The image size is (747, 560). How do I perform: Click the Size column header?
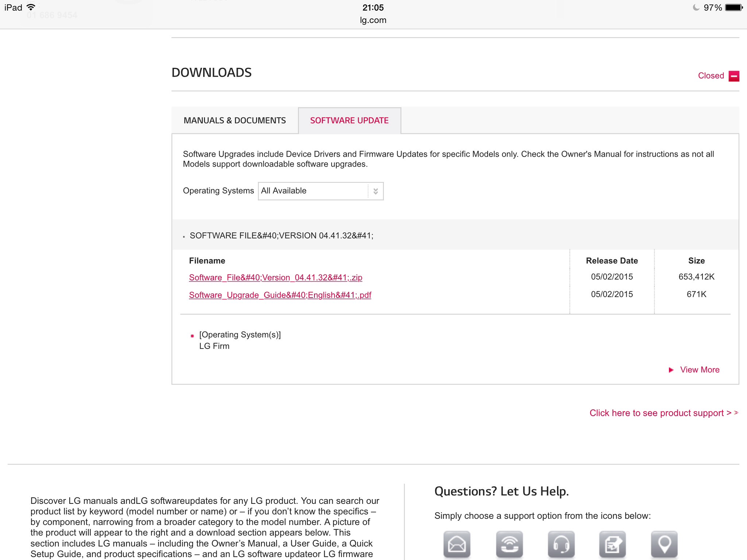(x=696, y=261)
